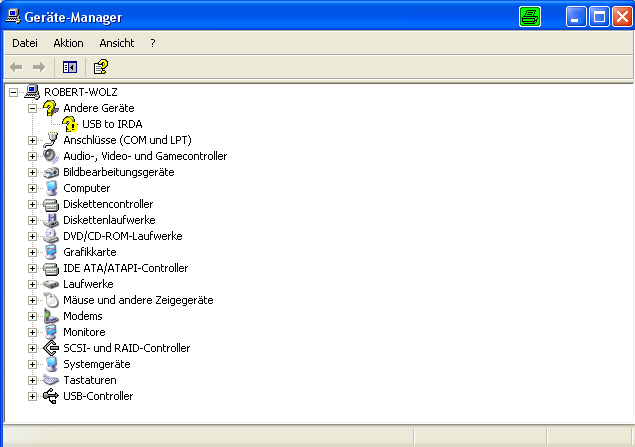Expand the Laufwerke node
The image size is (635, 447).
pos(32,284)
